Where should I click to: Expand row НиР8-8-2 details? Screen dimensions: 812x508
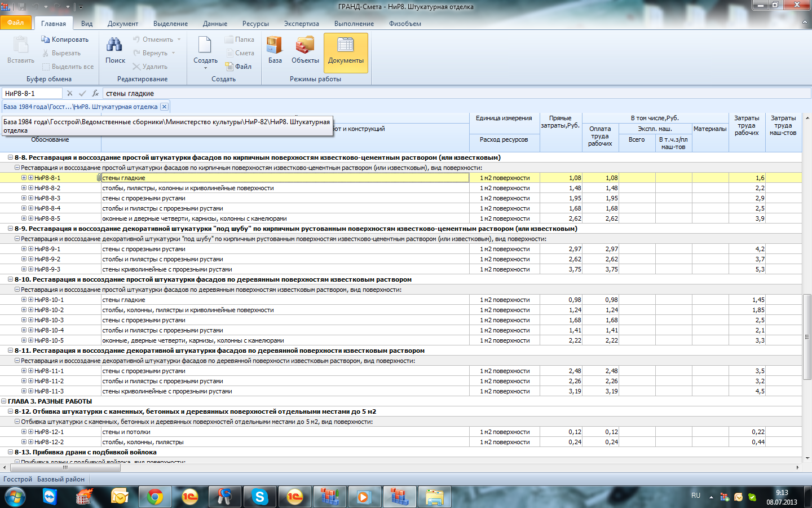point(24,188)
